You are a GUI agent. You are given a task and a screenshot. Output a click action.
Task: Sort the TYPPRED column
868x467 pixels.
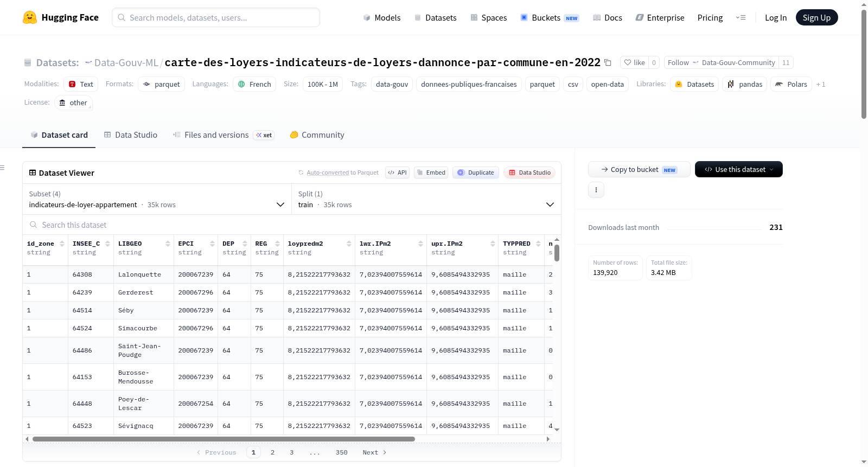[538, 244]
